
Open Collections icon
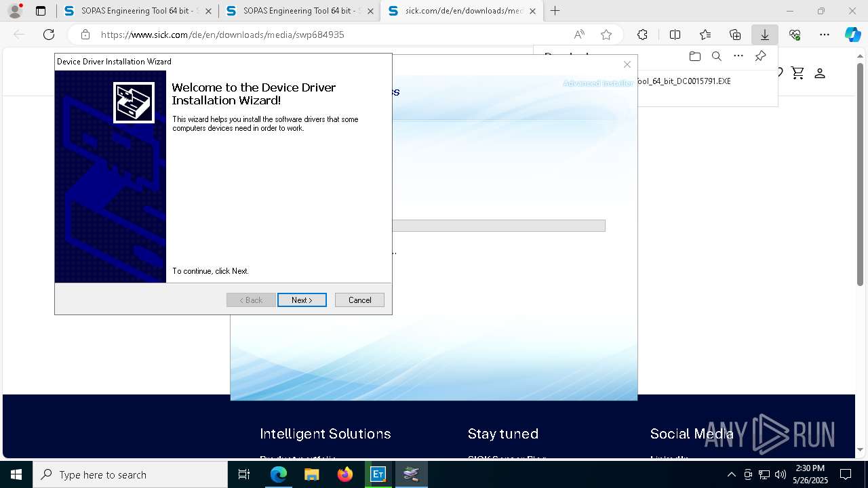click(735, 35)
